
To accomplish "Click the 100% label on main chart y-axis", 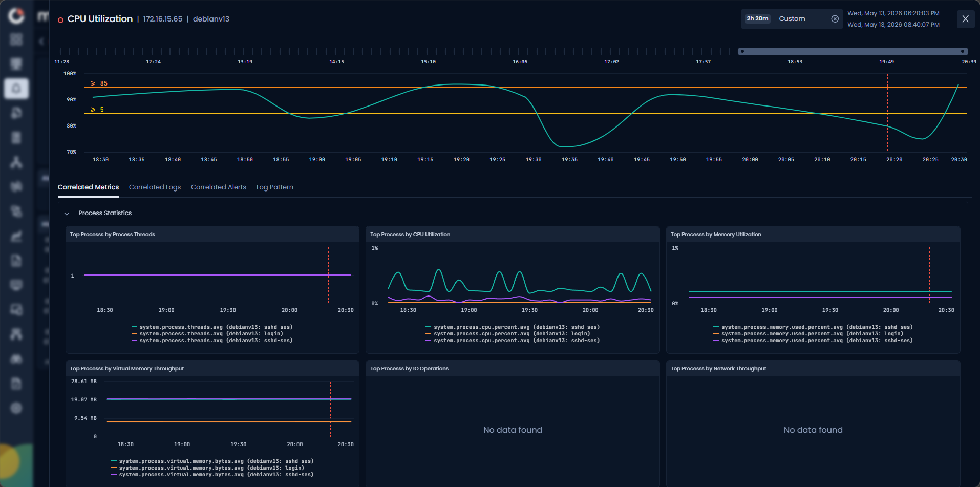I will [x=70, y=74].
